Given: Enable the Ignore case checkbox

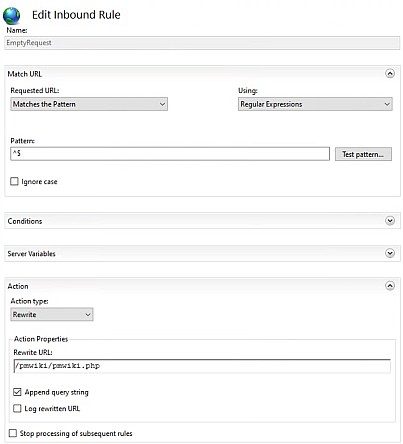Looking at the screenshot, I should pyautogui.click(x=14, y=181).
